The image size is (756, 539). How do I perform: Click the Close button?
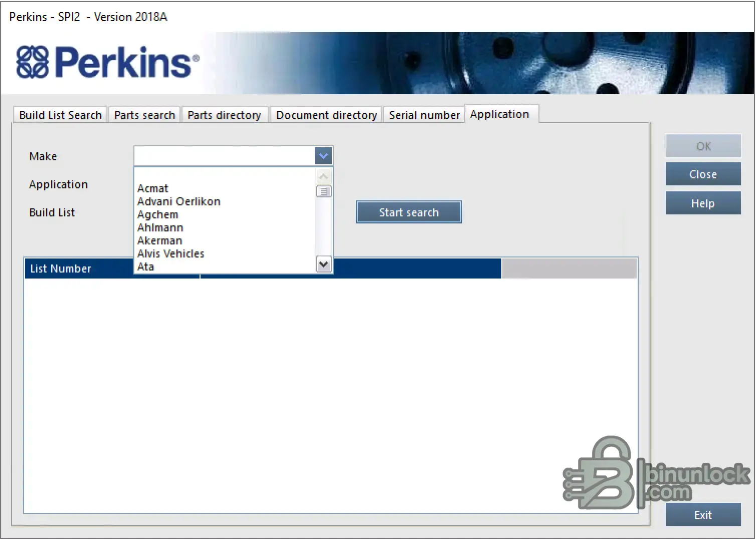703,174
